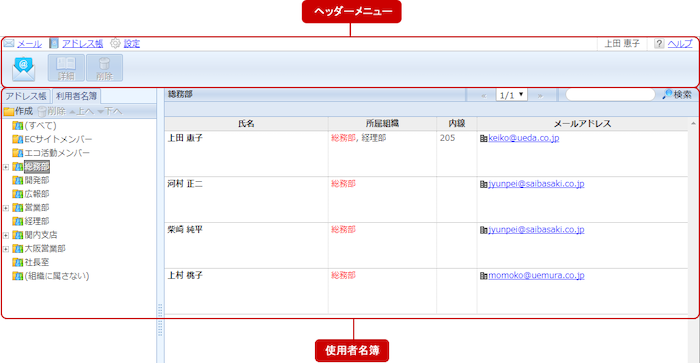This screenshot has width=700, height=363.
Task: Click the help question mark icon
Action: (x=659, y=43)
